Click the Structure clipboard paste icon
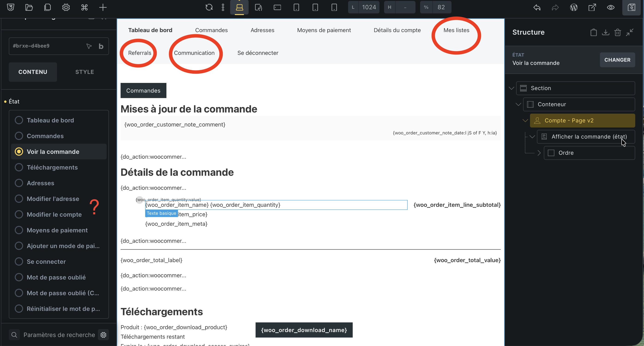Viewport: 644px width, 346px height. click(x=593, y=32)
